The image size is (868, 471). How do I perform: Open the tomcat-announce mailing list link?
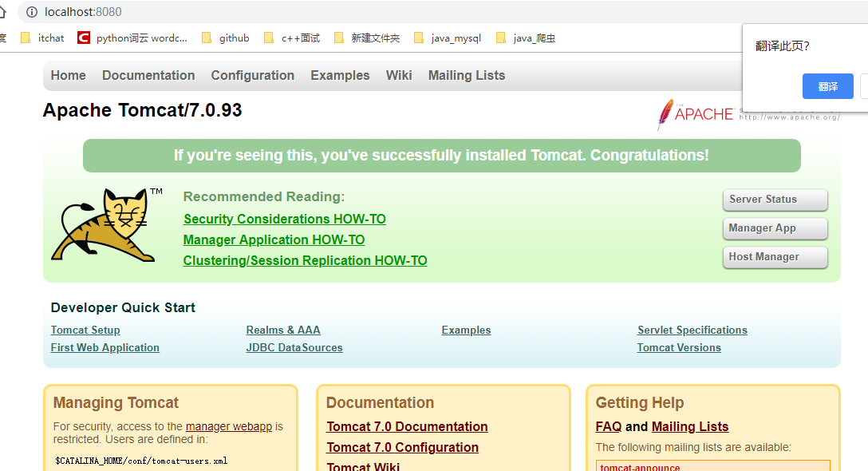[x=640, y=467]
